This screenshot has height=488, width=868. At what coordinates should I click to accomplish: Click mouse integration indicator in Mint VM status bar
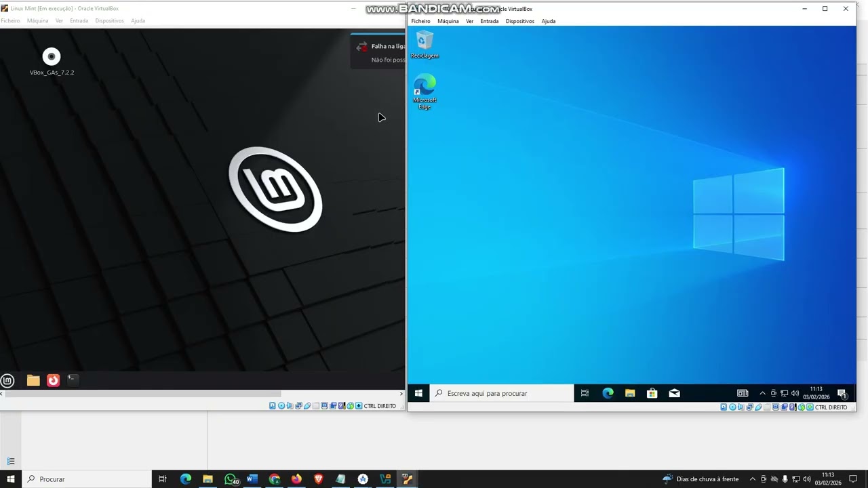pyautogui.click(x=350, y=406)
